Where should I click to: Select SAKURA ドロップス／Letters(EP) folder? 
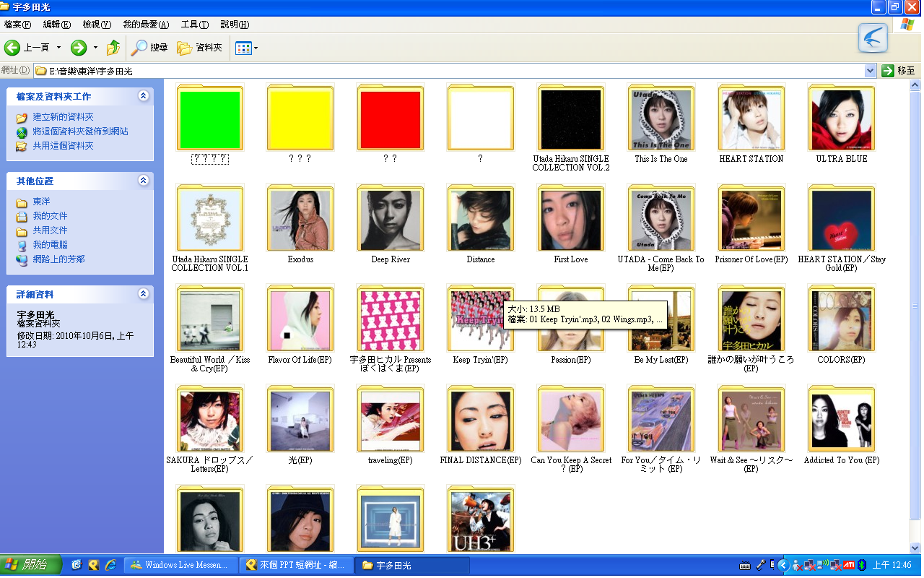pos(210,420)
